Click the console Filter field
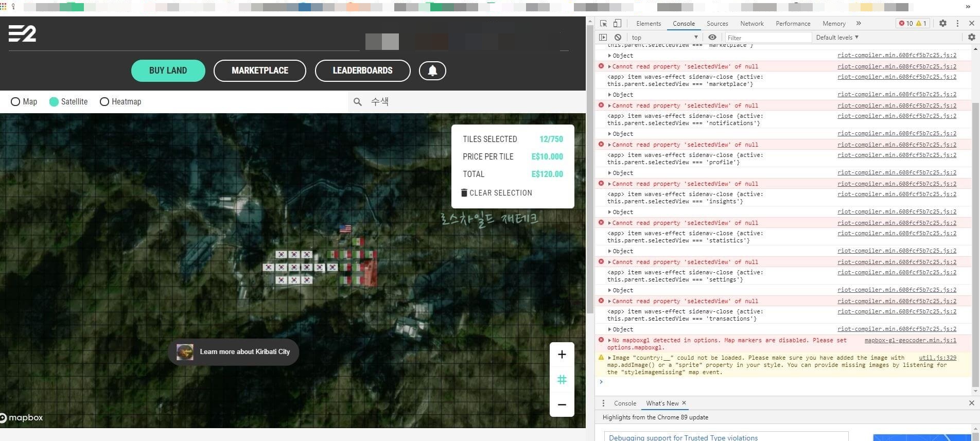 tap(768, 37)
